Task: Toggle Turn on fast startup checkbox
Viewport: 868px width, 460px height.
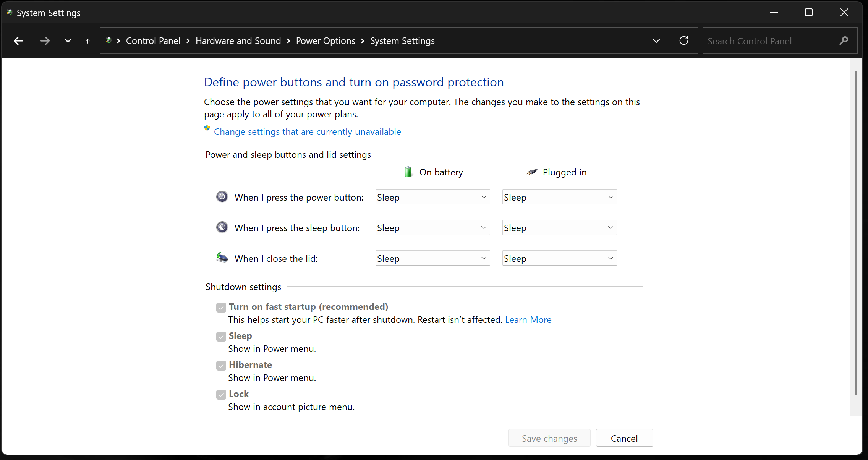Action: (221, 307)
